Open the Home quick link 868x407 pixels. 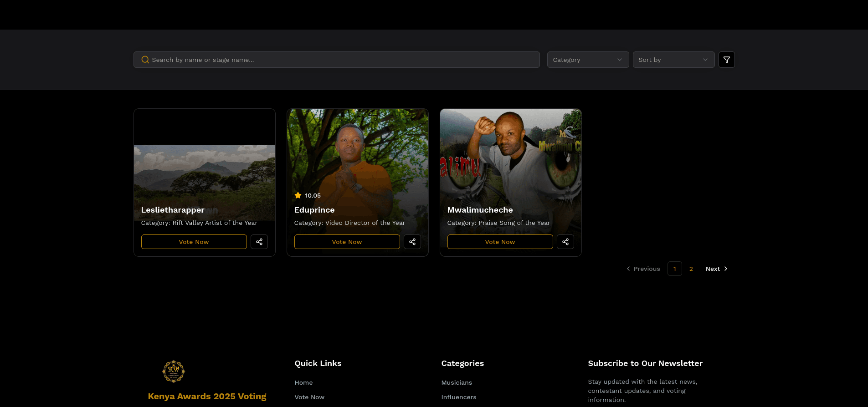click(303, 382)
